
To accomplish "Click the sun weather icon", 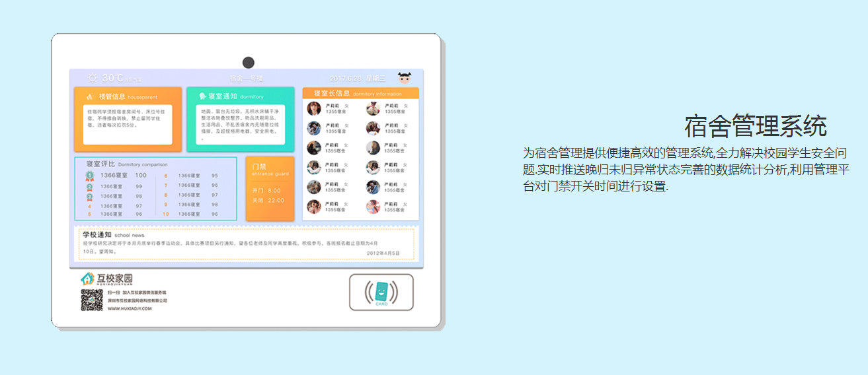I will click(x=93, y=78).
